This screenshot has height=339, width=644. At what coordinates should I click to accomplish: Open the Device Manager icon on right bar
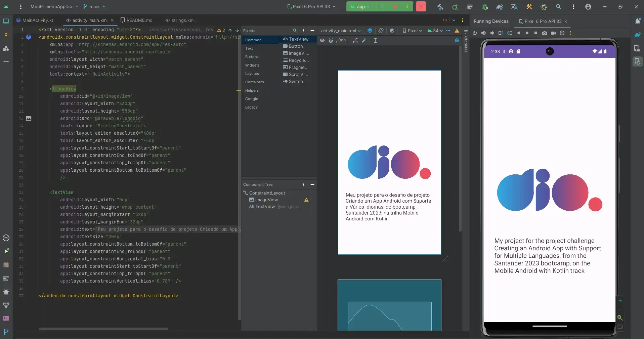click(x=637, y=48)
